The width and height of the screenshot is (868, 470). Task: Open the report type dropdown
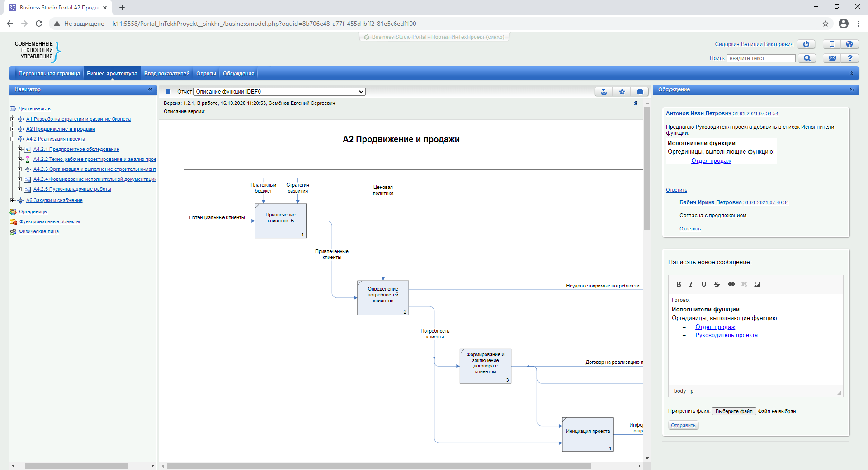279,92
